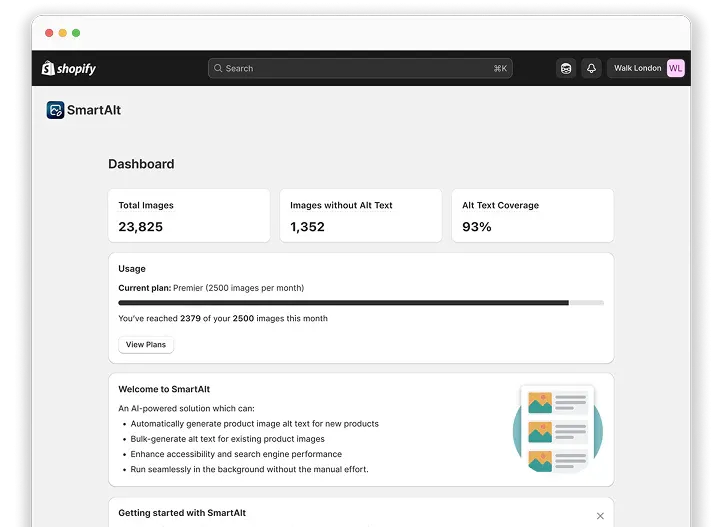Click the SmartAlt welcome illustration

pos(557,429)
